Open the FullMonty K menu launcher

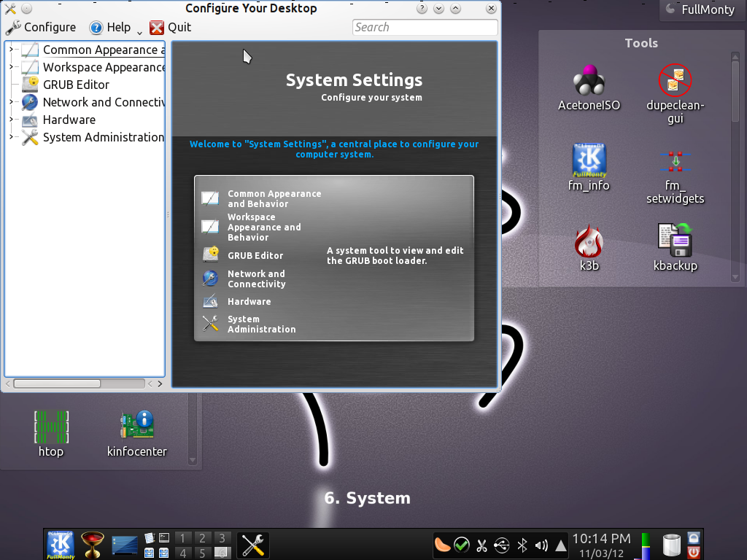(60, 545)
